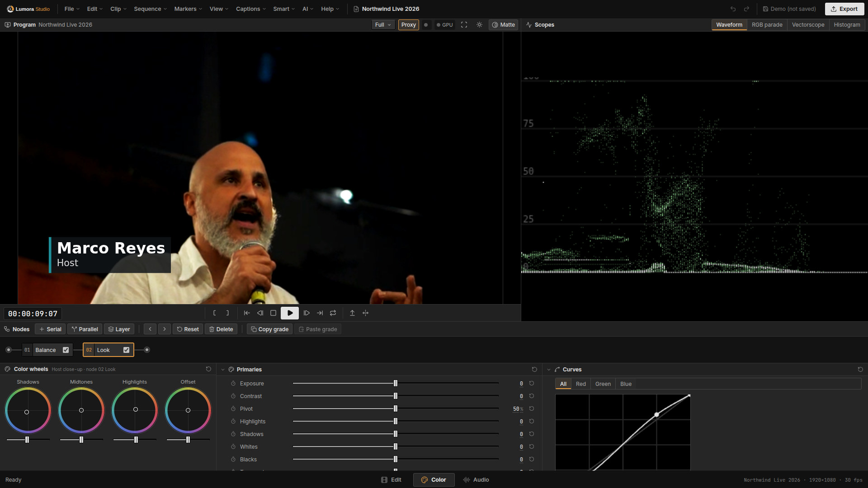The image size is (868, 488).
Task: Reset the Color wheels panel
Action: tap(208, 369)
